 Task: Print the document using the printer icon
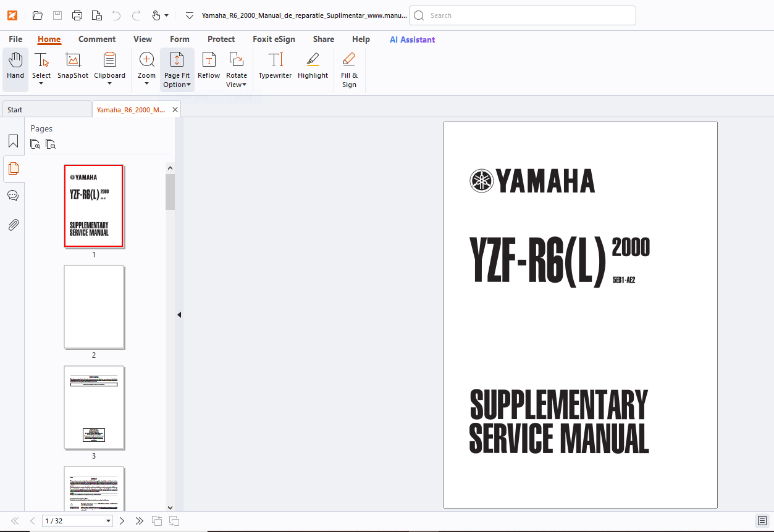coord(77,15)
